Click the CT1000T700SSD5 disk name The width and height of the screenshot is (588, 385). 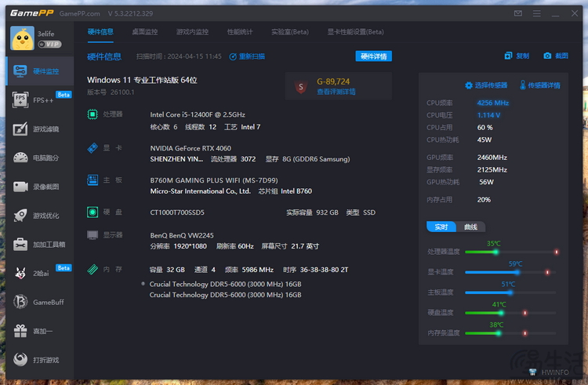point(177,212)
